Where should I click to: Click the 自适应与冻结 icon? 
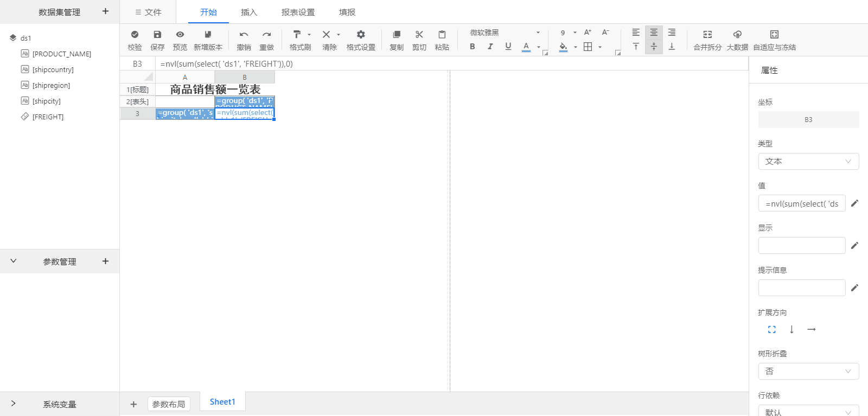click(774, 34)
